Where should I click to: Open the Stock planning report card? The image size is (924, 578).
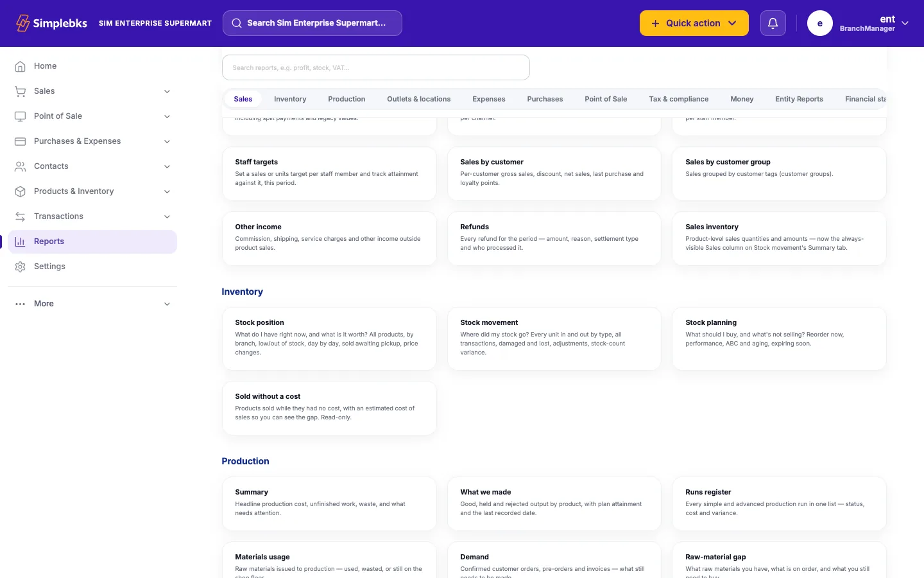779,338
